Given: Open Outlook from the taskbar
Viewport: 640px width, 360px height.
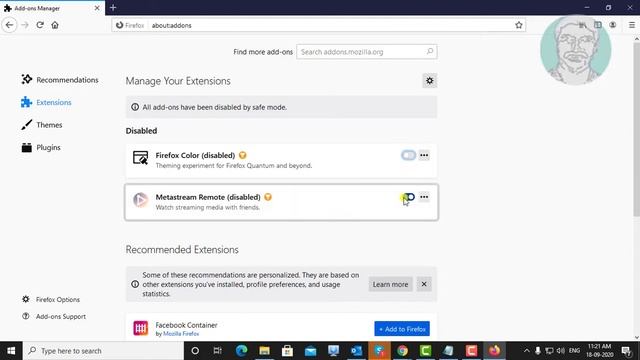Looking at the screenshot, I should tap(356, 351).
